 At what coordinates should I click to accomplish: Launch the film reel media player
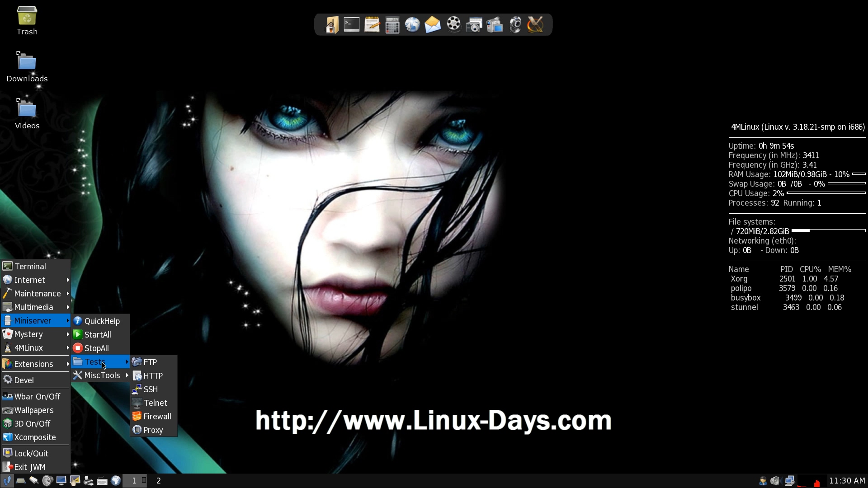453,24
